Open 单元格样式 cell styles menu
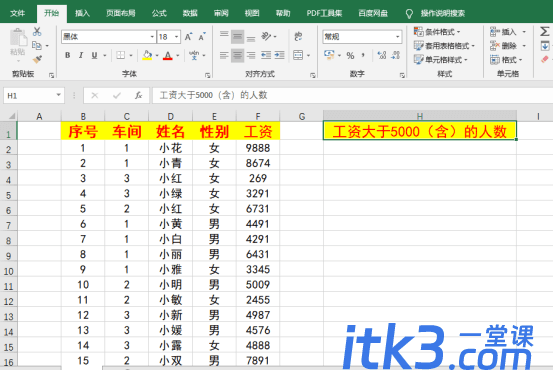Viewport: 554px width, 371px height. (x=441, y=60)
